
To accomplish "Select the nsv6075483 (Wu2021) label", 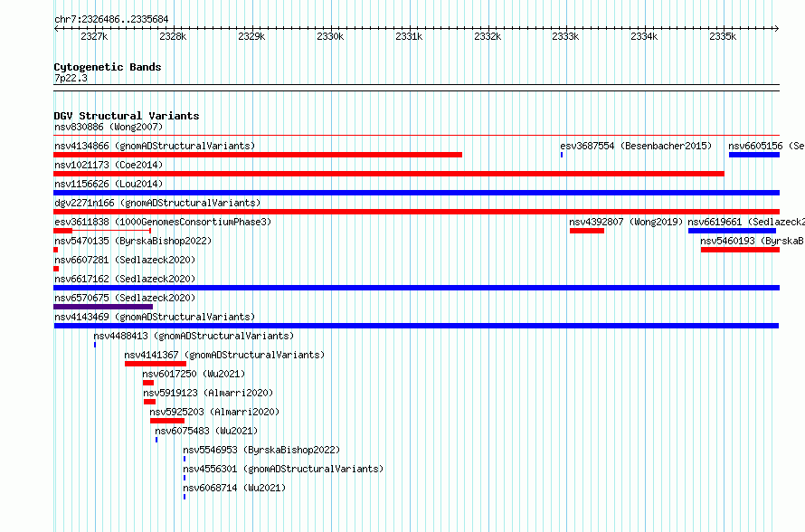I will 206,431.
